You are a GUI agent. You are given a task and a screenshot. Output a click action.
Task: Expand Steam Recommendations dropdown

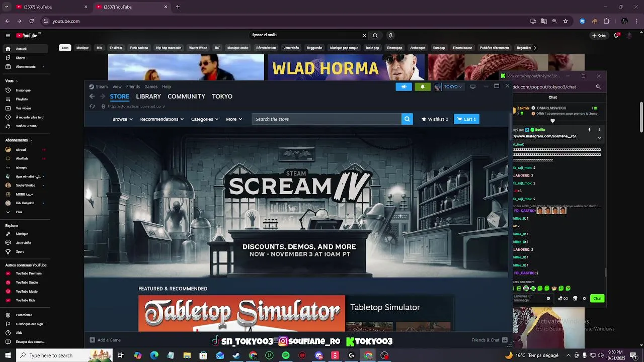(x=162, y=119)
